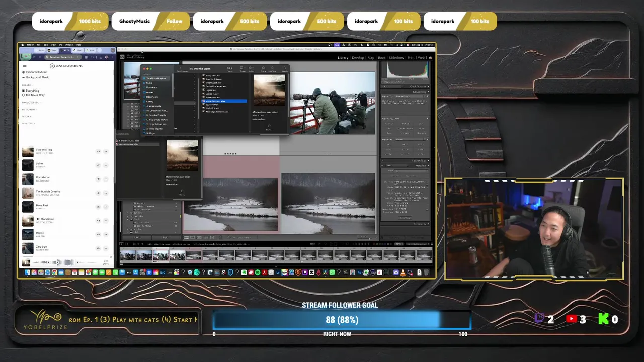This screenshot has width=644, height=362.
Task: Open more options for Operational track
Action: [106, 179]
